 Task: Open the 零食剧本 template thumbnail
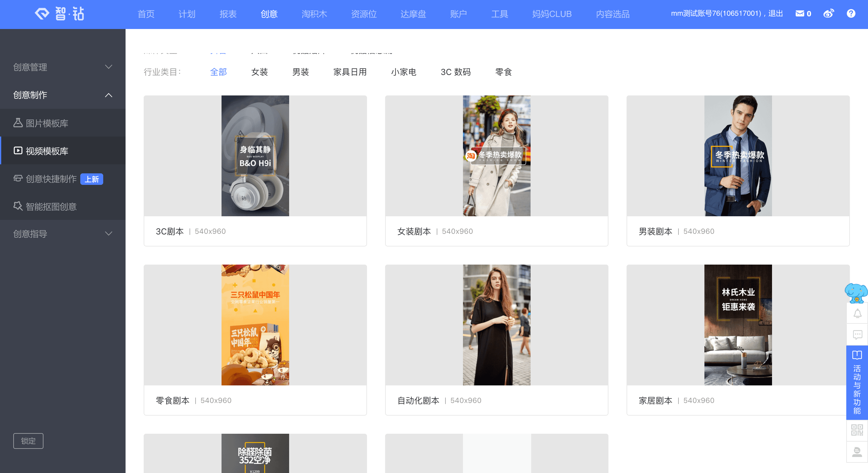point(255,325)
